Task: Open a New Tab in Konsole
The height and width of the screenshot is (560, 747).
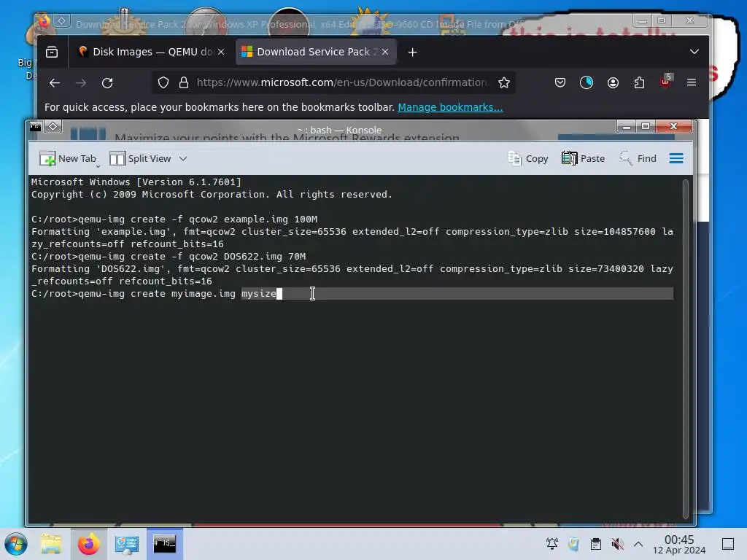Action: tap(68, 158)
